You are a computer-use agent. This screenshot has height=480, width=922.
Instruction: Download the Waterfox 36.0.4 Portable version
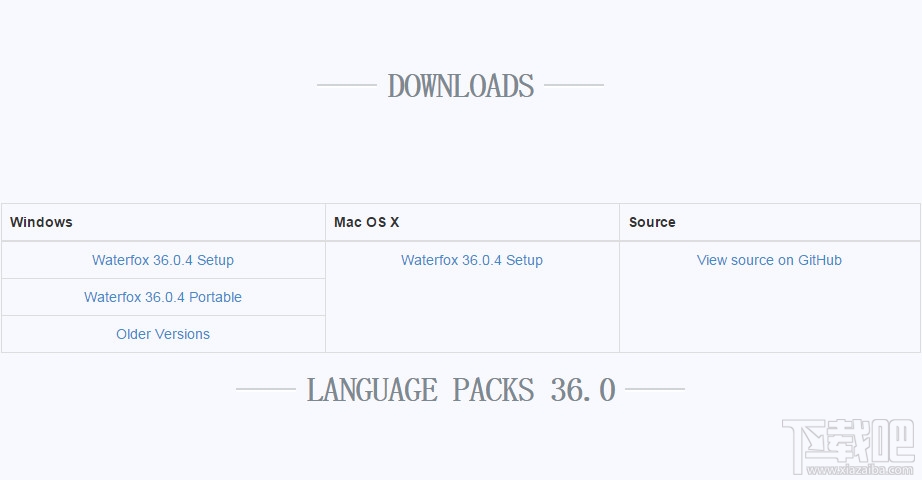click(x=163, y=297)
